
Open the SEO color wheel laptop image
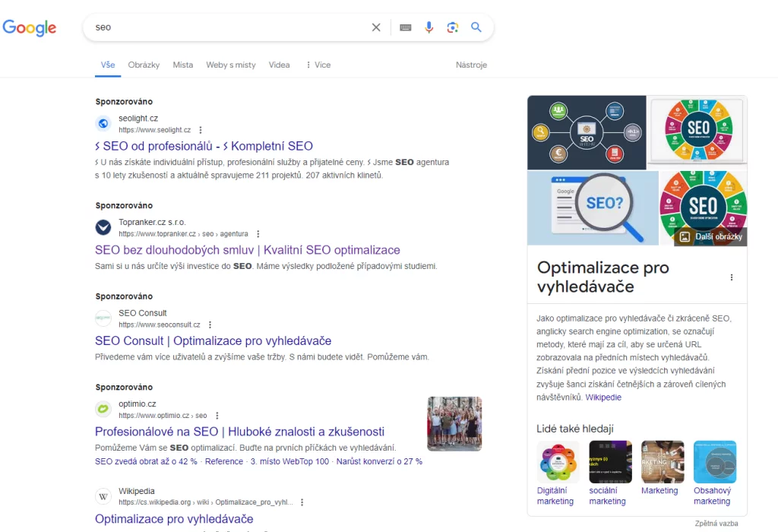coord(697,132)
